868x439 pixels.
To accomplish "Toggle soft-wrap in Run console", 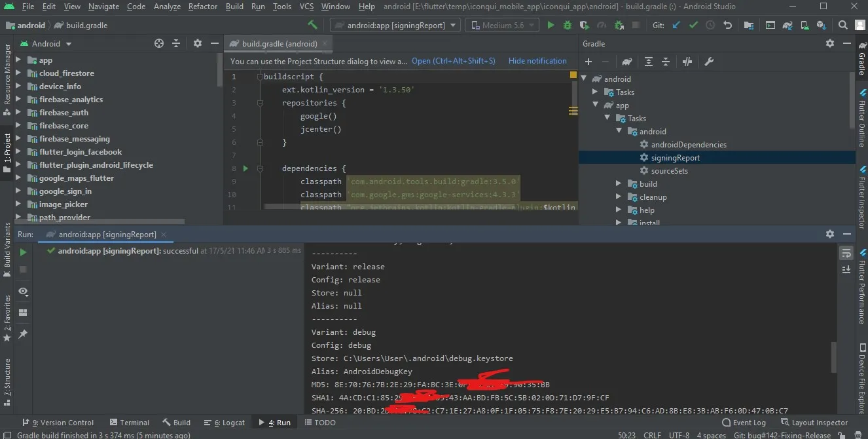I will (846, 253).
